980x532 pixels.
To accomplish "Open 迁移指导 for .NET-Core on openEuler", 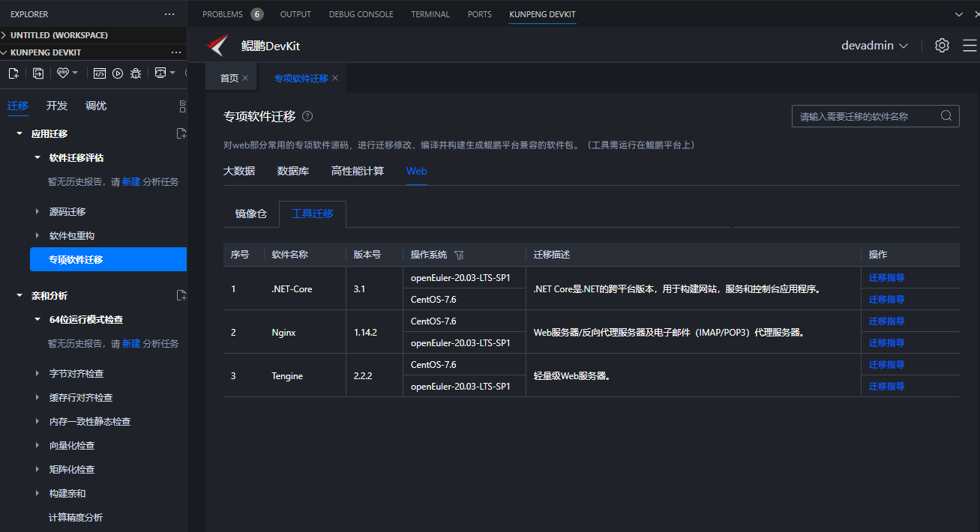I will click(887, 277).
